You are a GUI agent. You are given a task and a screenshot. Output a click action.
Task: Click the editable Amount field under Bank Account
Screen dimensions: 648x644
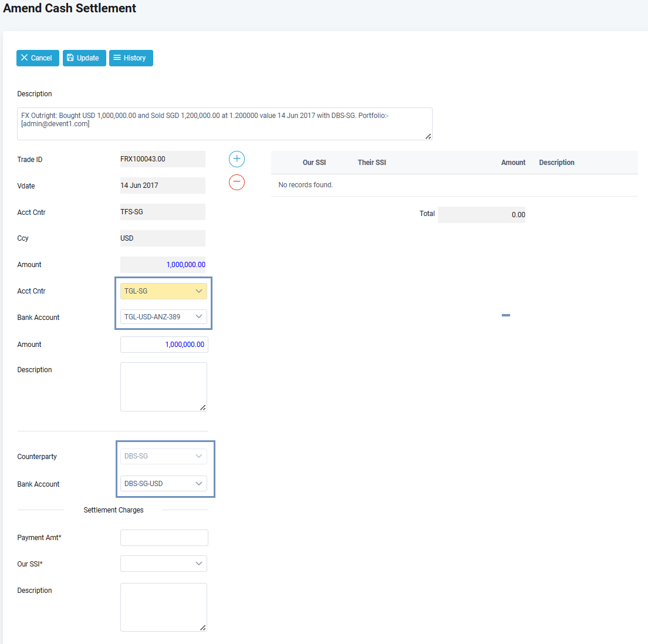(164, 345)
